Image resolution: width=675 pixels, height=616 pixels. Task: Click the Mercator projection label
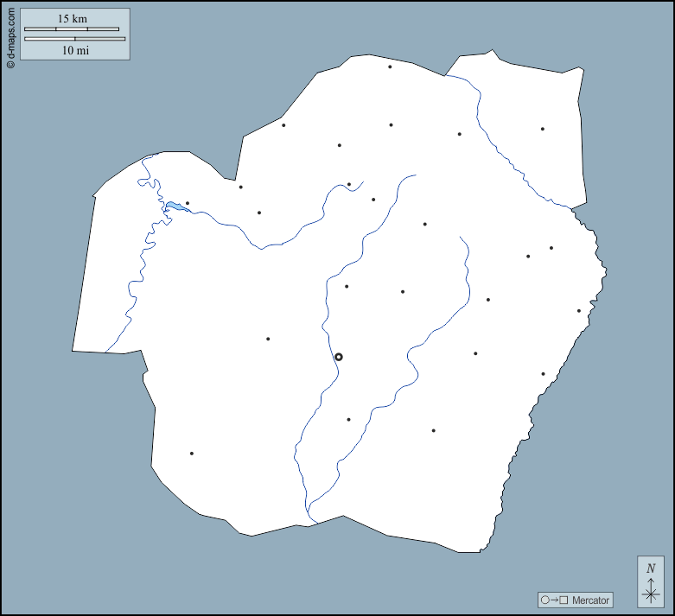pos(590,600)
